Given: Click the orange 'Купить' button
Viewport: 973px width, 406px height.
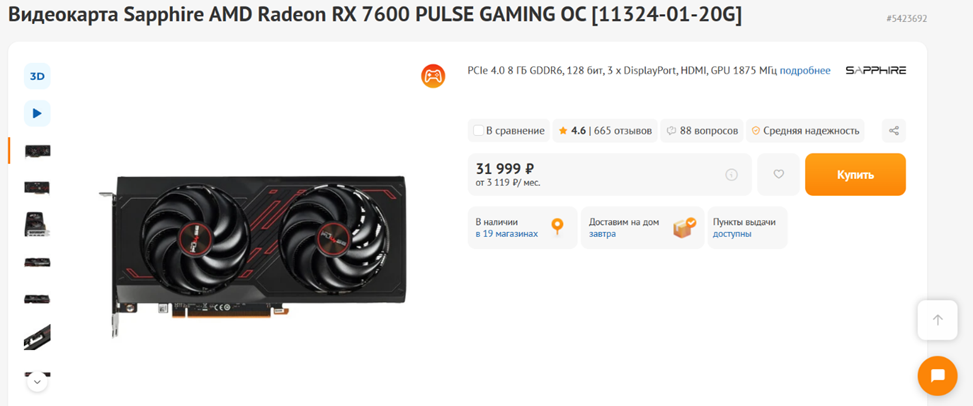Looking at the screenshot, I should pyautogui.click(x=855, y=174).
